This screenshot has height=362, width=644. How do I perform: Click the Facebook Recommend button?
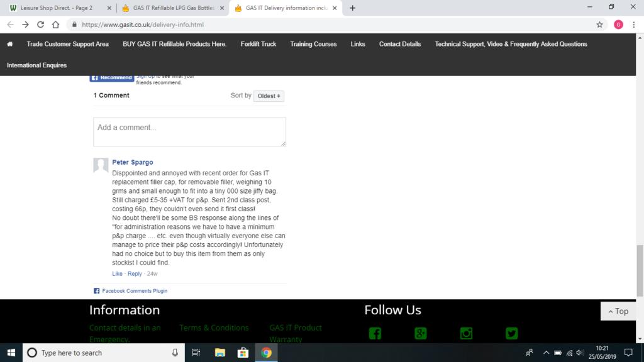111,77
